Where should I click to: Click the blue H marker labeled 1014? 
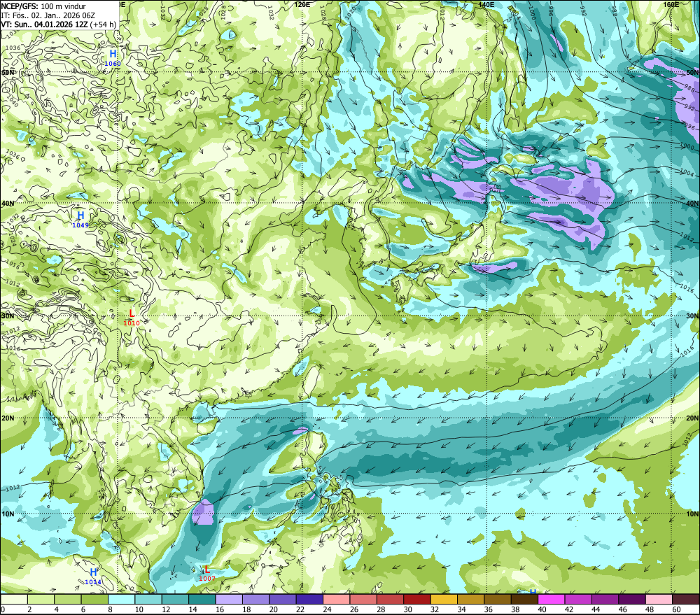93,572
